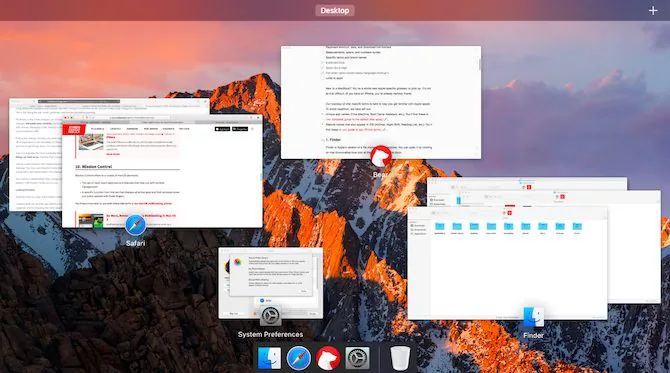
Task: Select the System Preferences window thumbnail
Action: (x=270, y=283)
